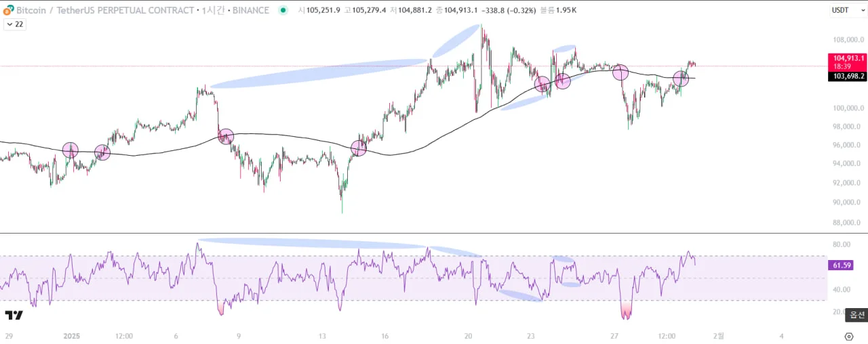Click the 2025 label on time axis

(x=72, y=336)
